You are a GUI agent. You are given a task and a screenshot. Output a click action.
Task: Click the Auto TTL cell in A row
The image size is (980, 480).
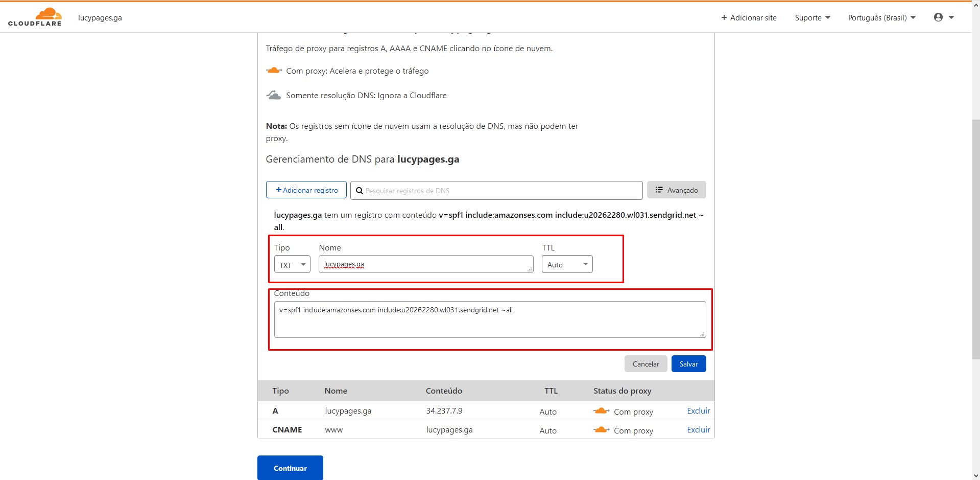pos(548,412)
